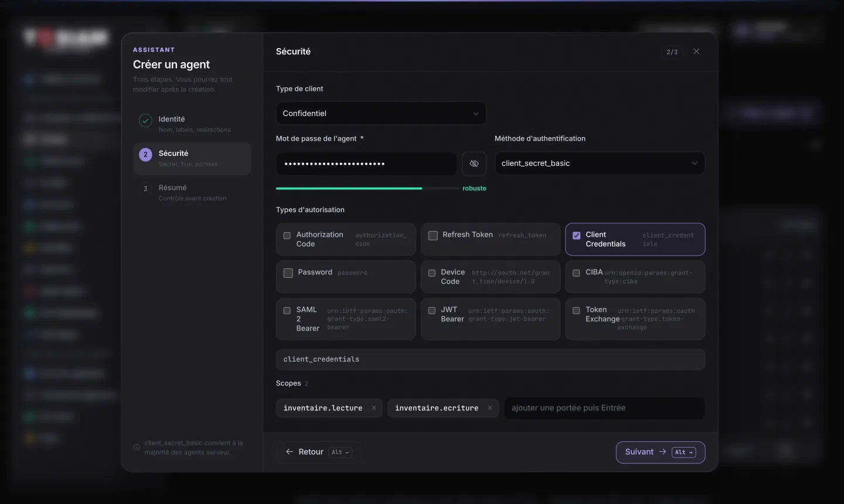Enable the Device Code checkbox
Image resolution: width=844 pixels, height=504 pixels.
point(432,273)
